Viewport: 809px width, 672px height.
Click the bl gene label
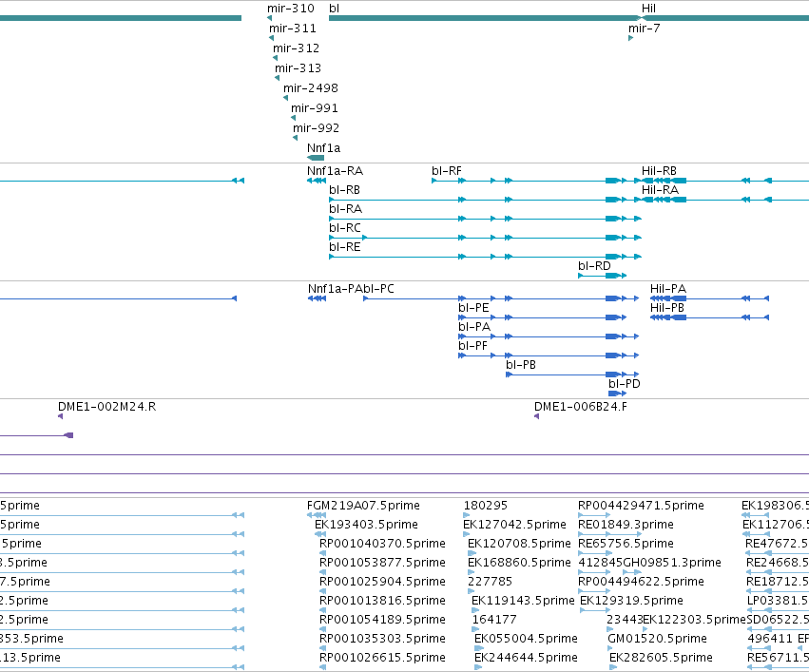click(x=335, y=9)
